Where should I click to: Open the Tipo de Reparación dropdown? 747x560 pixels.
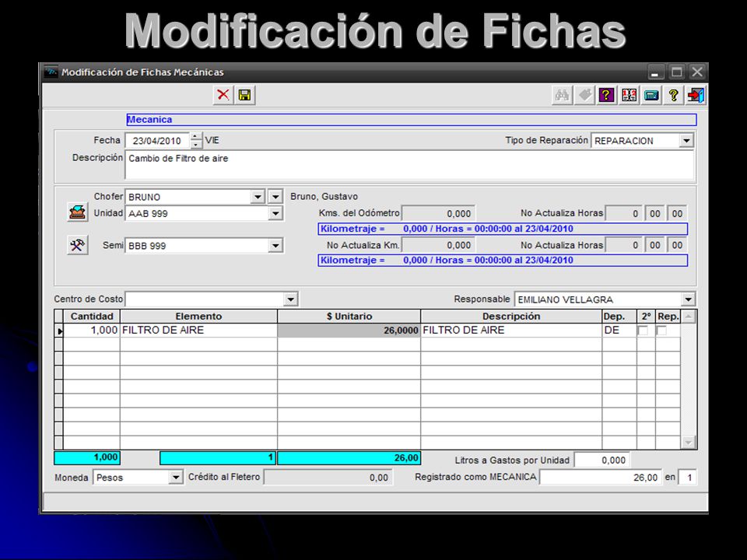point(686,141)
